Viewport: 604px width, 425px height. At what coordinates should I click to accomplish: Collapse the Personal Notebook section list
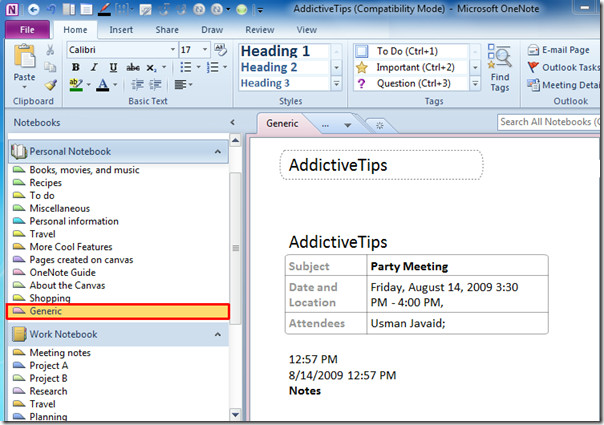coord(218,151)
